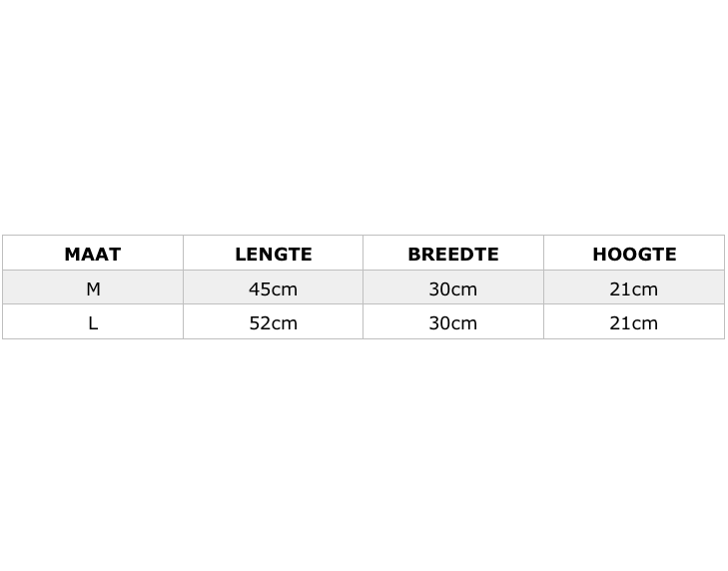Click the LENGTE column header
The width and height of the screenshot is (728, 571).
tap(273, 254)
